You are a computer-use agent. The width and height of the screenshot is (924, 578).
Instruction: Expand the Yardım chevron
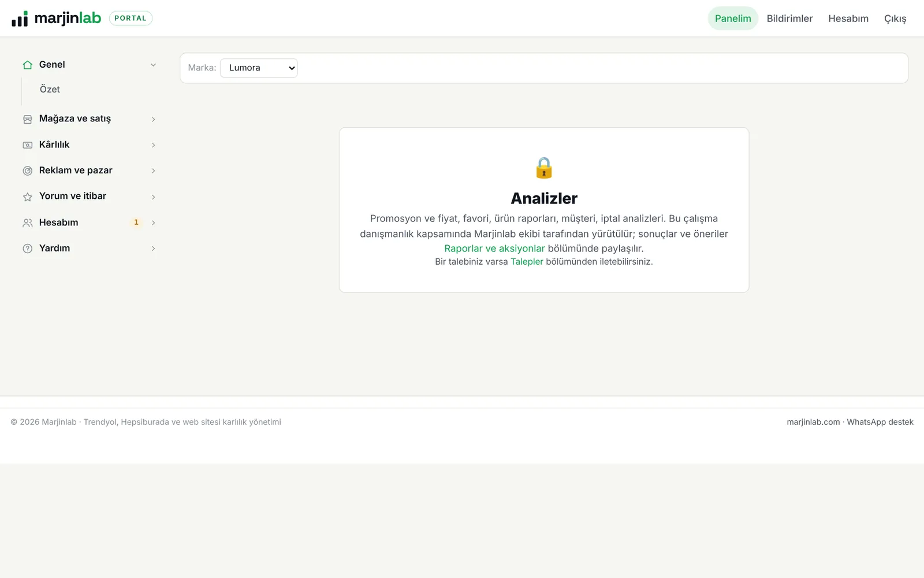pos(153,249)
